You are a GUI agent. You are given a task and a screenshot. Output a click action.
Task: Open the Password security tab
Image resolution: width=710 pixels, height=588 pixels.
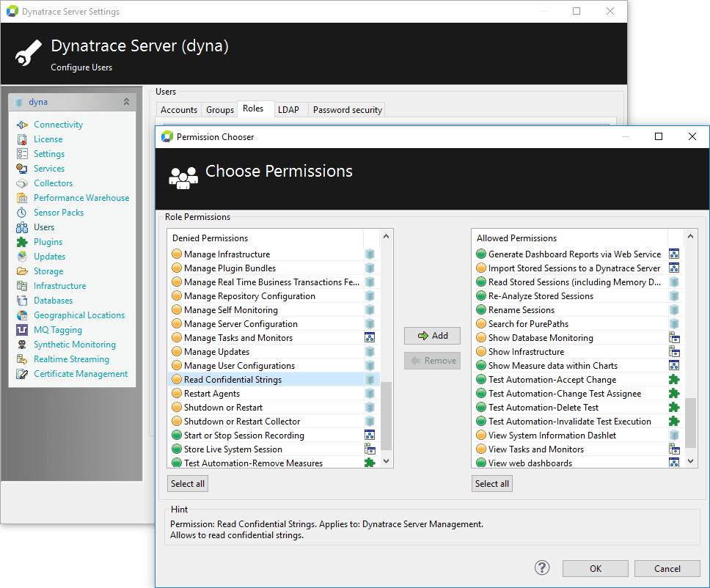pos(348,110)
